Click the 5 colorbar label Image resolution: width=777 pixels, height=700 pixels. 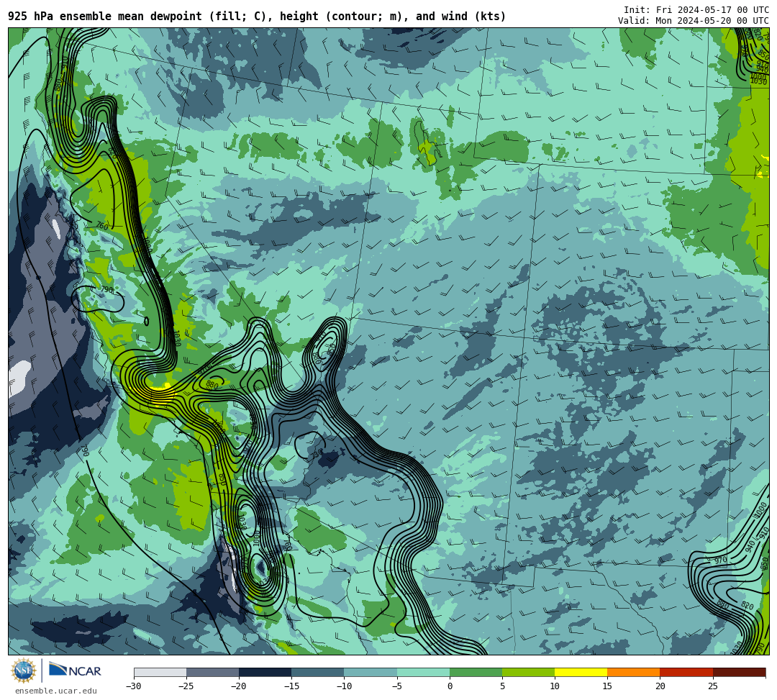tap(502, 686)
